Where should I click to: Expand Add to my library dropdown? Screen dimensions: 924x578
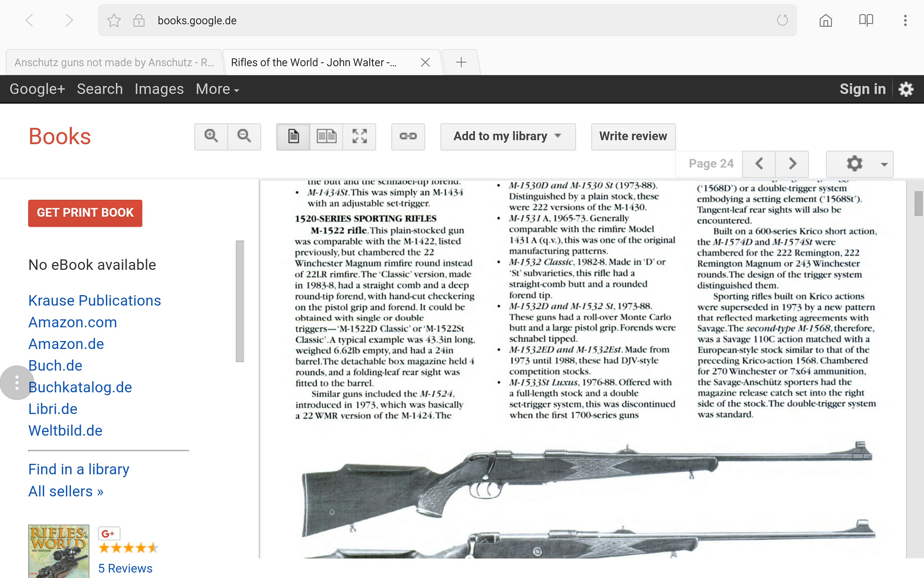click(508, 137)
